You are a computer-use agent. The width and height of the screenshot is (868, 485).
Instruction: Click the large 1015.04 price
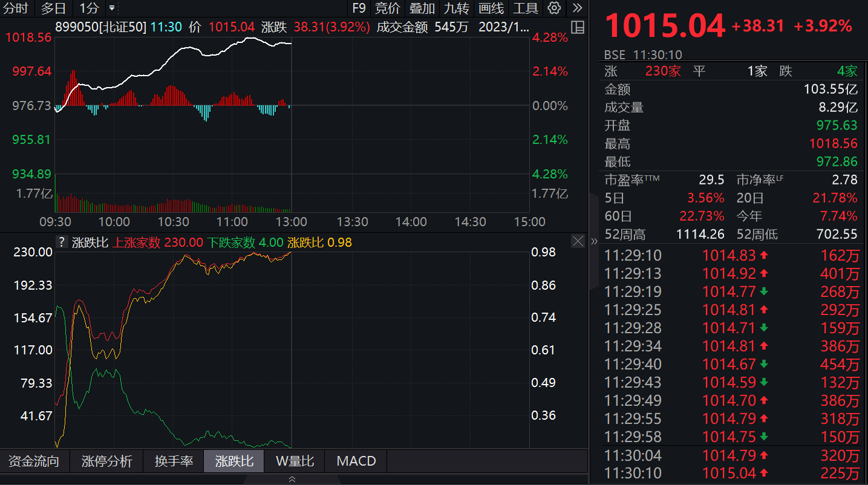tap(665, 26)
